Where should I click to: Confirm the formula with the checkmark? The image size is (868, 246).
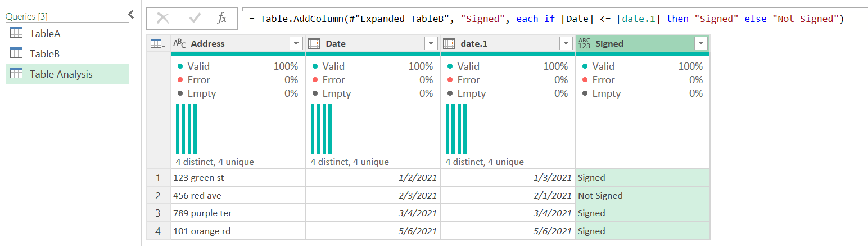195,19
